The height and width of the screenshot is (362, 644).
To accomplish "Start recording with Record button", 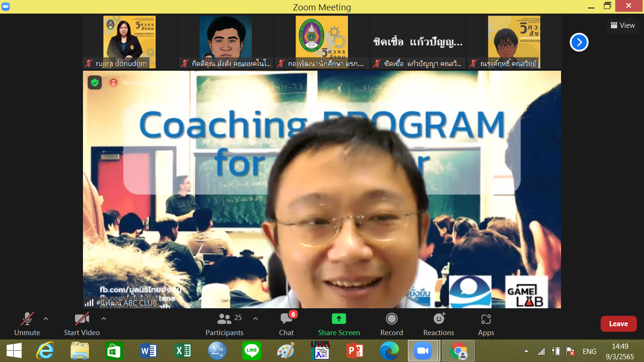I will point(392,324).
